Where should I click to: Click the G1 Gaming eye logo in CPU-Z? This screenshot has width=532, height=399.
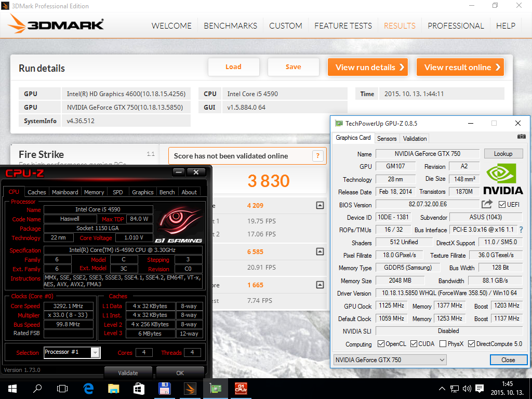point(179,224)
